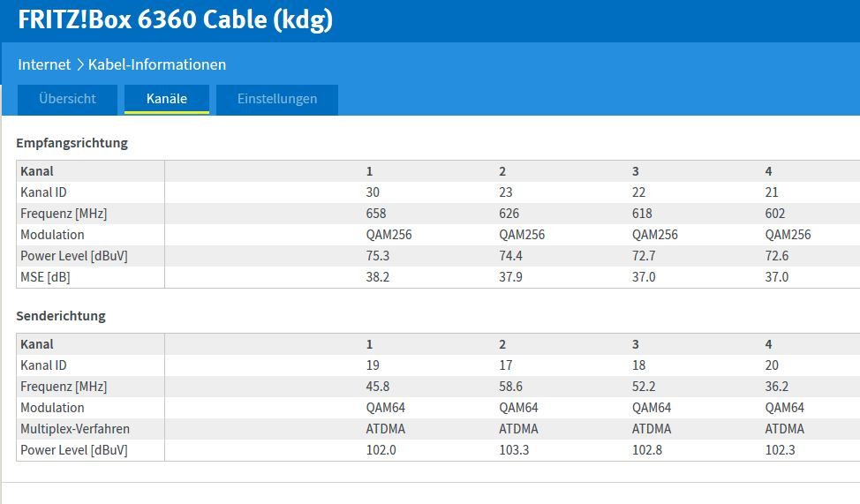This screenshot has height=504, width=860.
Task: Click the 45.8 MHz upstream frequency
Action: (378, 387)
